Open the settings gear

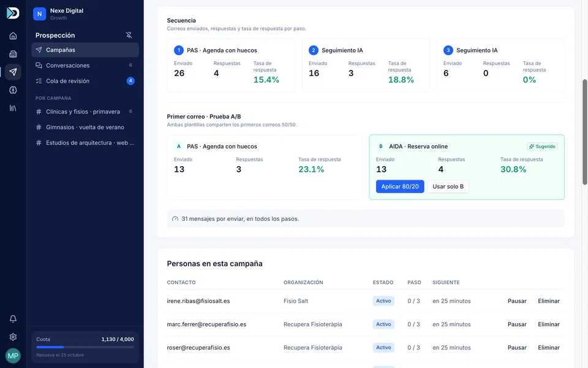(13, 337)
